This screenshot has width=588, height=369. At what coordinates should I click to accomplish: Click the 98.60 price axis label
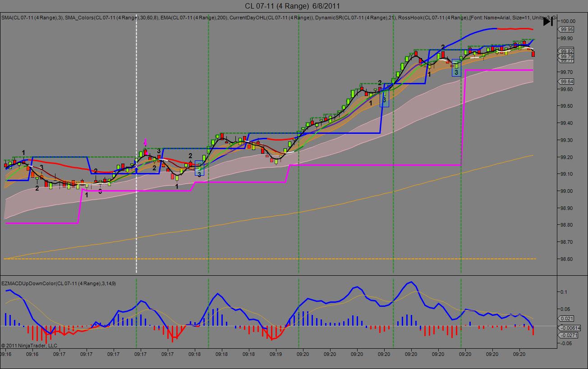pyautogui.click(x=567, y=259)
